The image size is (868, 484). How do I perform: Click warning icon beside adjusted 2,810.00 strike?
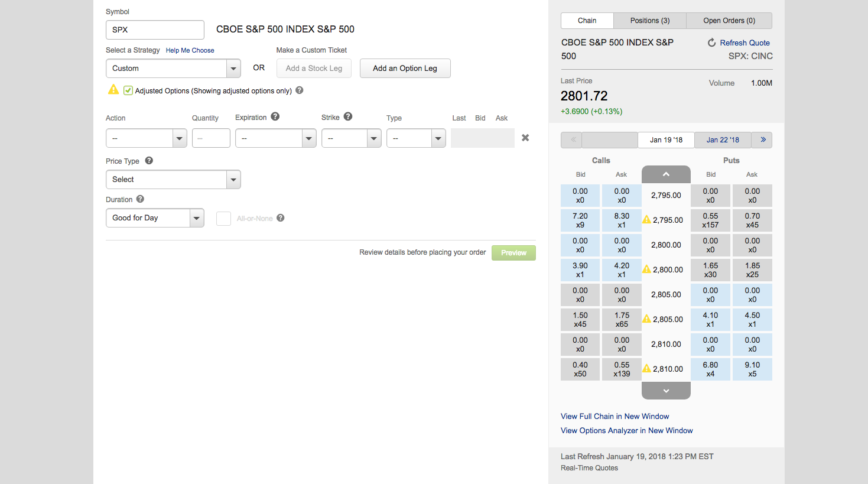pyautogui.click(x=647, y=368)
